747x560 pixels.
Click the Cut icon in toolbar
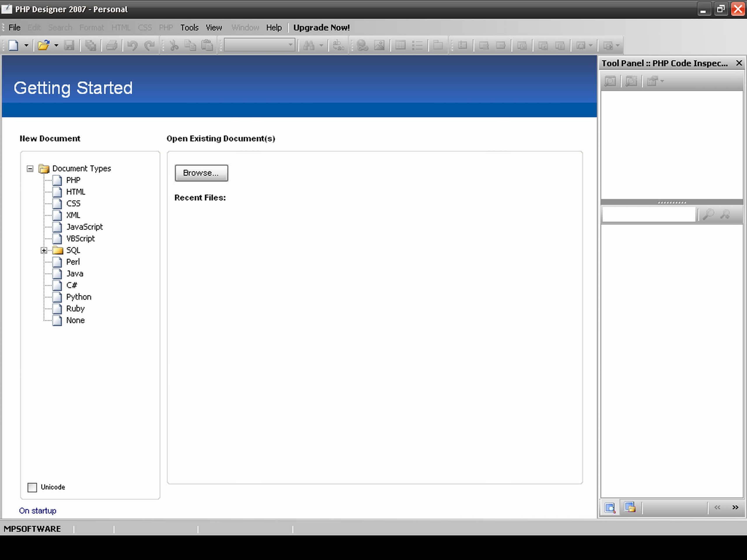pos(174,45)
